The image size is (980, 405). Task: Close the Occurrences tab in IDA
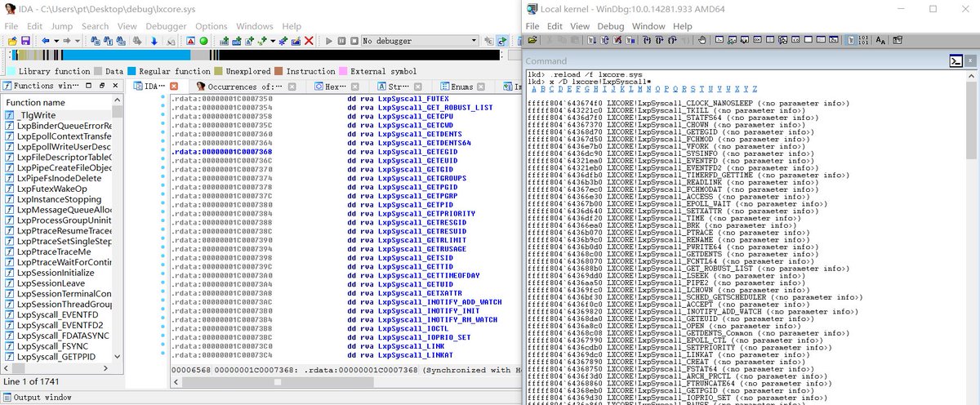[291, 86]
